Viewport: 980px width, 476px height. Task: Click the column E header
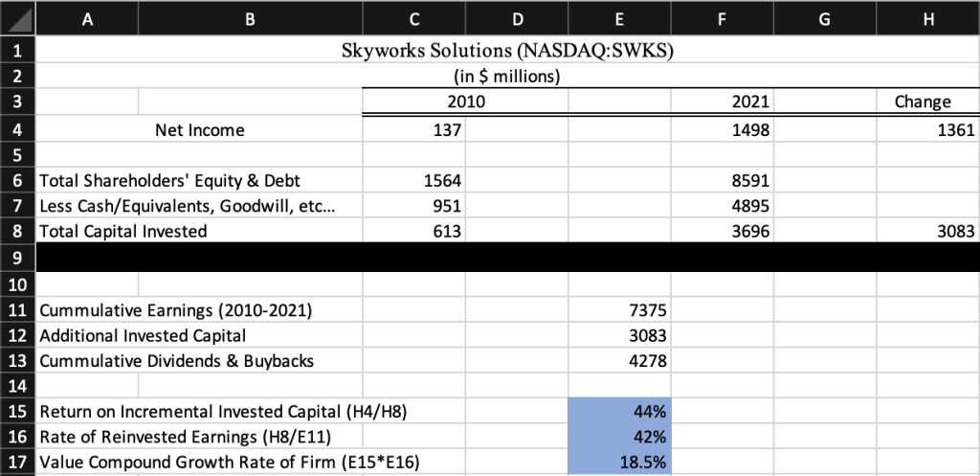point(619,16)
